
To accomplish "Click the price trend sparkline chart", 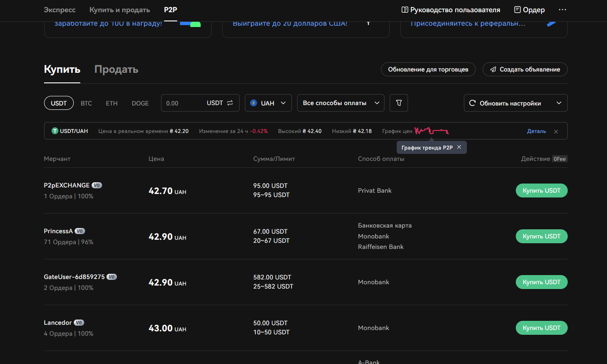I will point(432,131).
